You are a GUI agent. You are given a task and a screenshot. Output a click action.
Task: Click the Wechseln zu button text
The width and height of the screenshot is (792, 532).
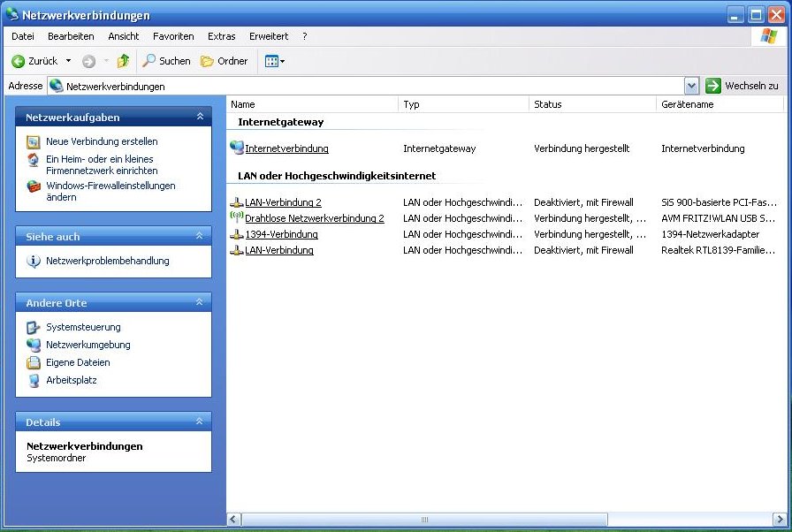pos(751,86)
